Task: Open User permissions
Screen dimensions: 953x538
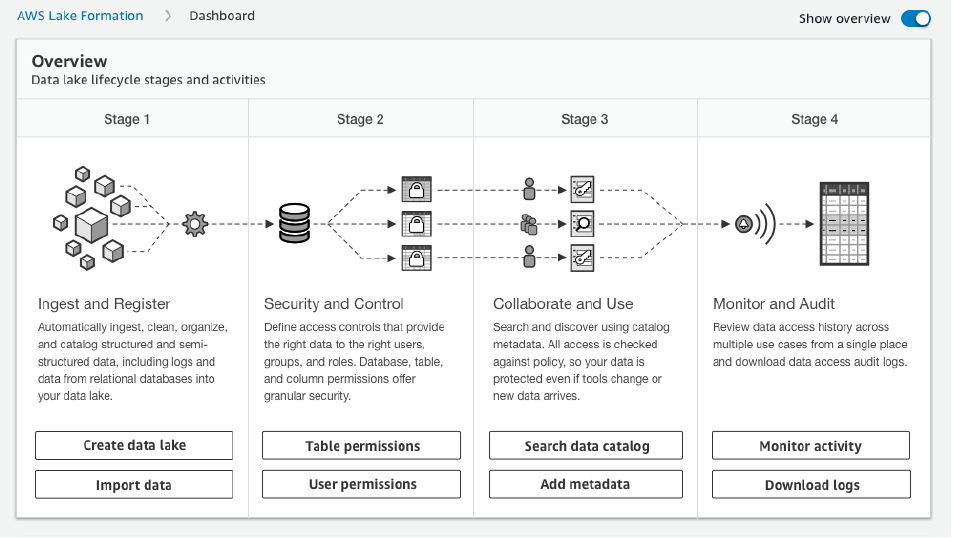Action: 361,484
